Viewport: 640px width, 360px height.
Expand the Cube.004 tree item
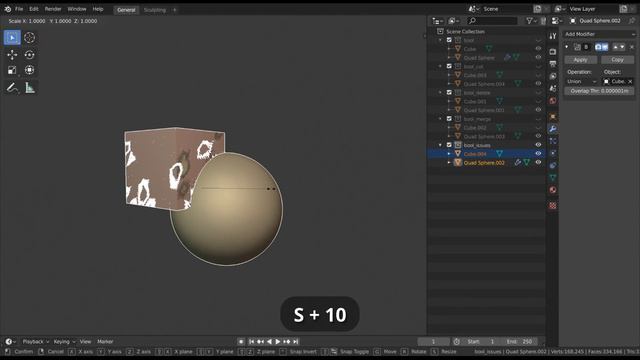tap(449, 154)
